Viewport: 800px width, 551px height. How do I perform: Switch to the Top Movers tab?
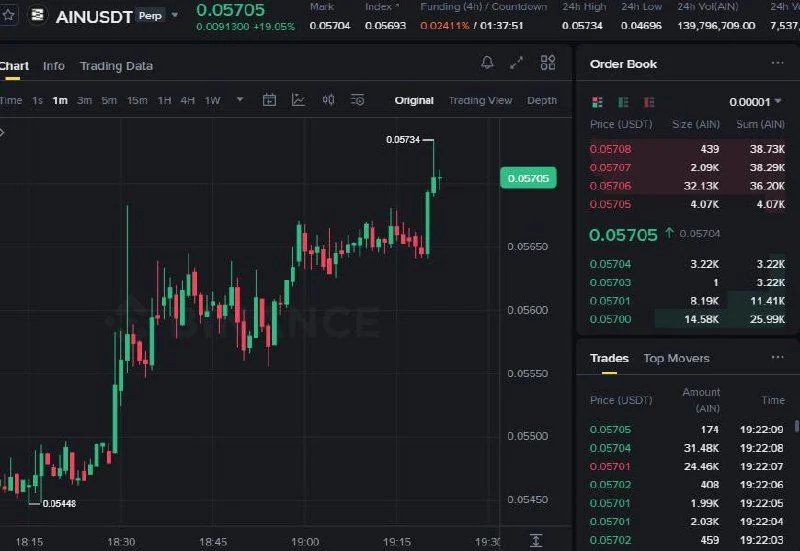point(677,358)
